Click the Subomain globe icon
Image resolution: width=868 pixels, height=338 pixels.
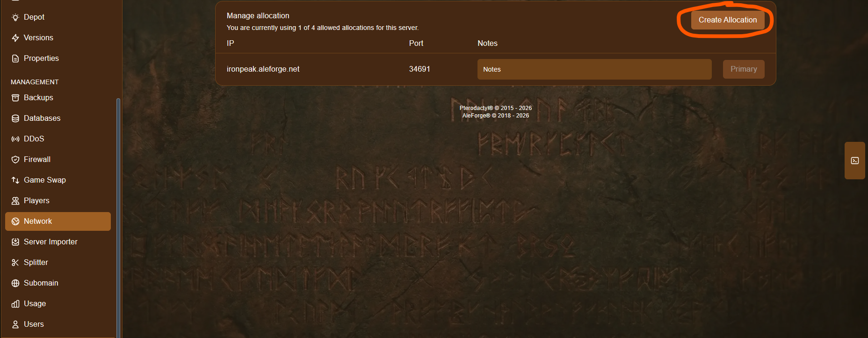point(15,283)
